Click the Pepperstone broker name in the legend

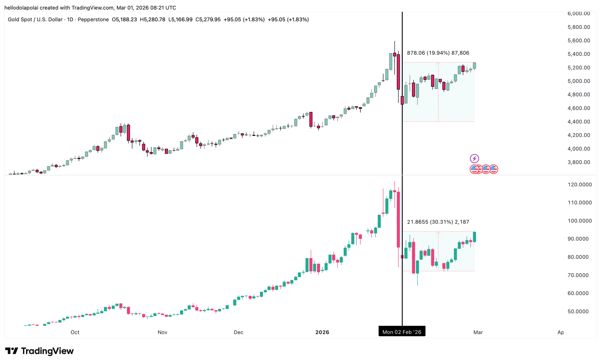pos(93,19)
